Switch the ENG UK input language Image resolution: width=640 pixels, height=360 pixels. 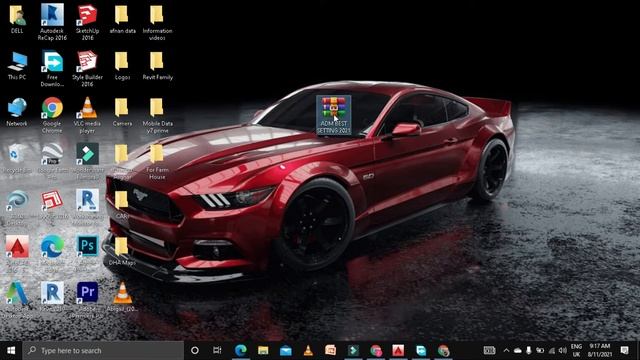coord(576,350)
